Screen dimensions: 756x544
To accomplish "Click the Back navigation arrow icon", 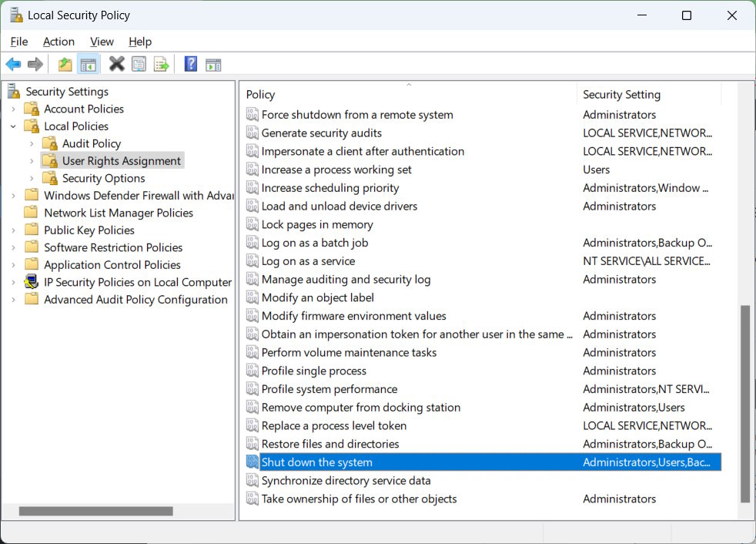I will tap(13, 64).
